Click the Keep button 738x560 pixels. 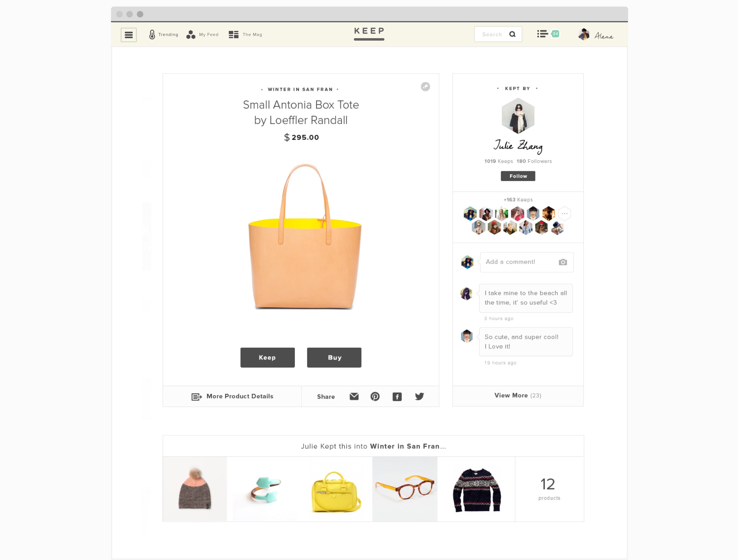click(267, 357)
